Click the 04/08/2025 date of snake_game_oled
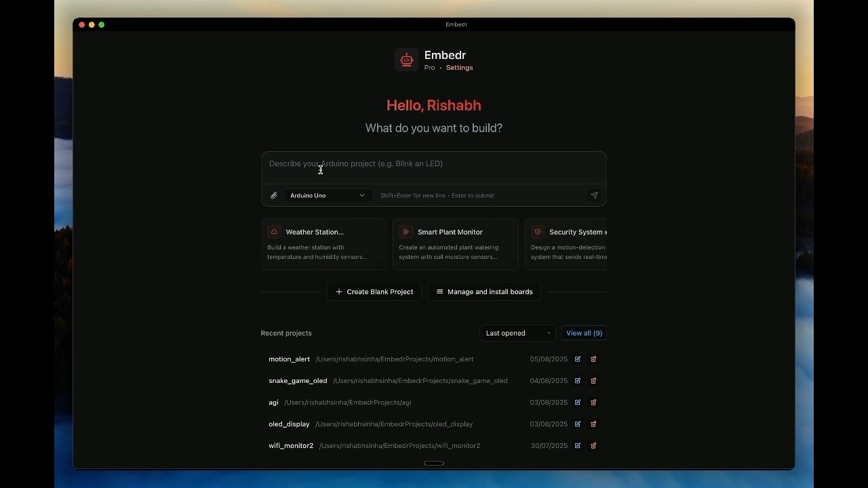This screenshot has width=868, height=488. pos(549,381)
